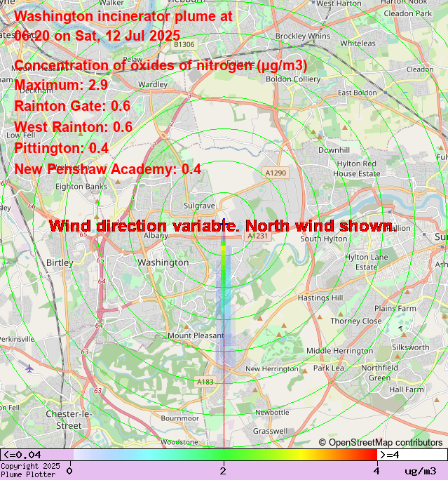Click the triangle marker right of New Herrington
The width and height of the screenshot is (448, 480).
click(304, 371)
